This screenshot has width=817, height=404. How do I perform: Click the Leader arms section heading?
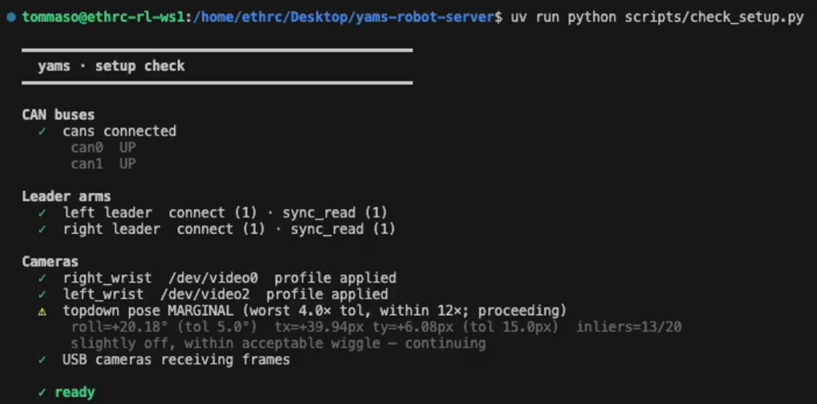(66, 197)
